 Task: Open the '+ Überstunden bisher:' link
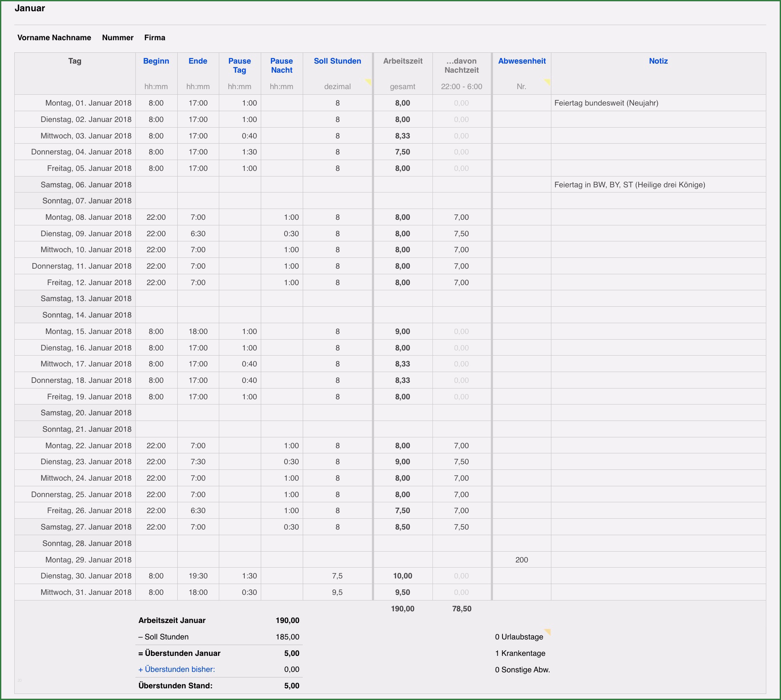[176, 669]
